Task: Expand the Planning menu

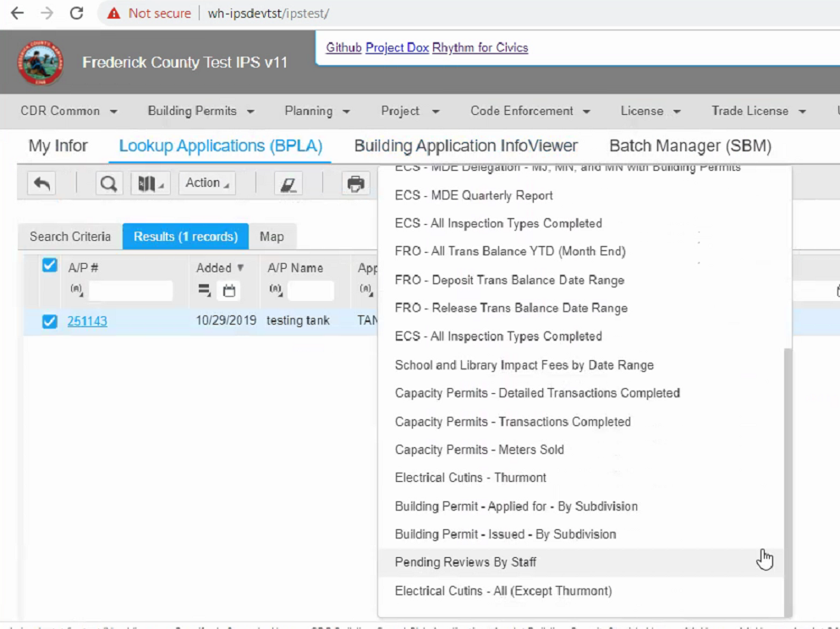Action: coord(317,112)
